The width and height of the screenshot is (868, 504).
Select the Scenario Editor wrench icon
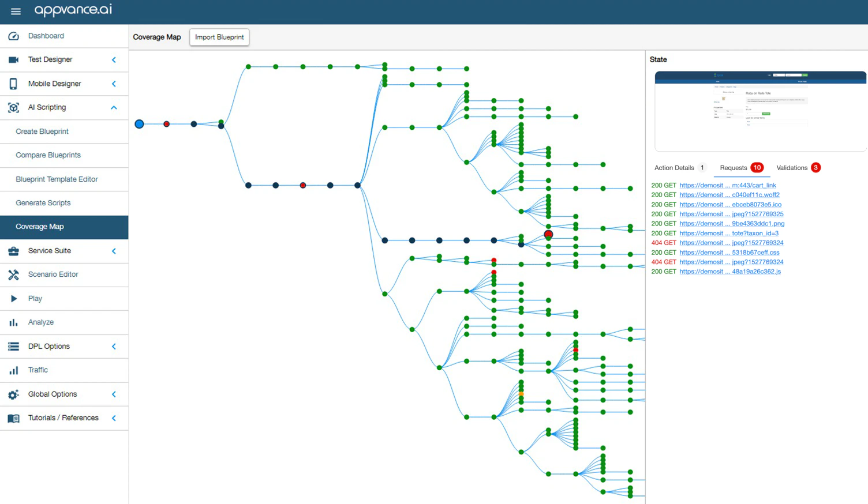pyautogui.click(x=13, y=274)
